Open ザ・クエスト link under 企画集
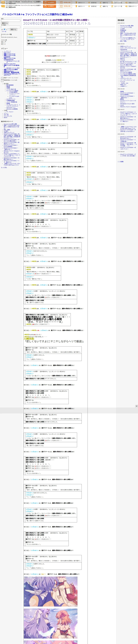 tap(10, 112)
